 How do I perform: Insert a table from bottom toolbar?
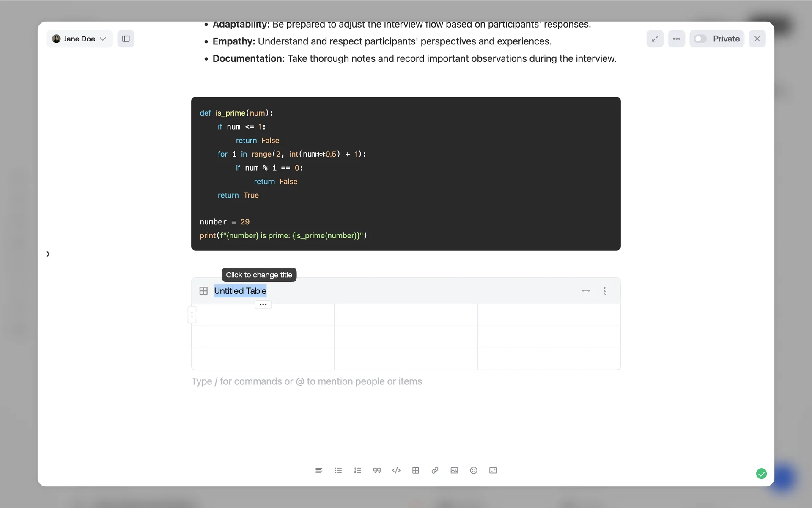[416, 470]
